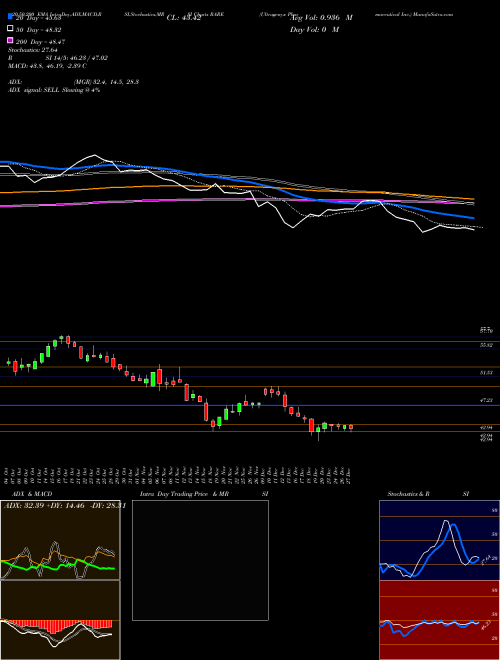Click the 'ADX signal: SELL' line
Screen dimensions: 500x660
pyautogui.click(x=54, y=90)
